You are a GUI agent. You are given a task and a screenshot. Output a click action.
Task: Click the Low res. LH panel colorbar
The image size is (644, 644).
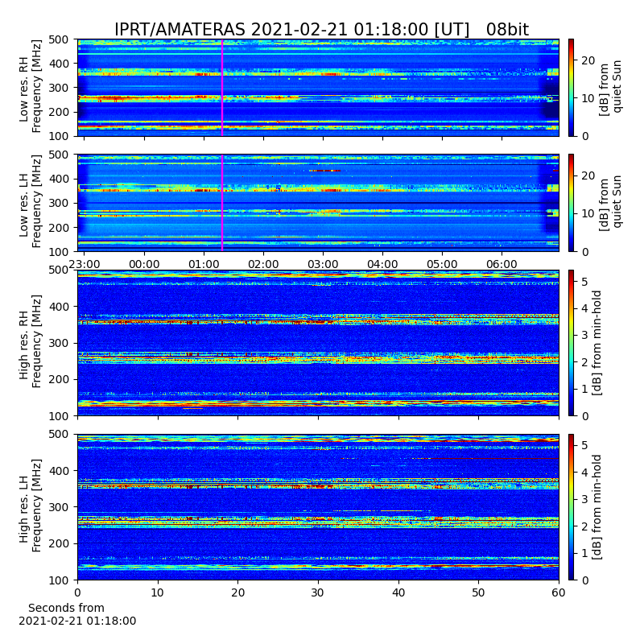[571, 203]
